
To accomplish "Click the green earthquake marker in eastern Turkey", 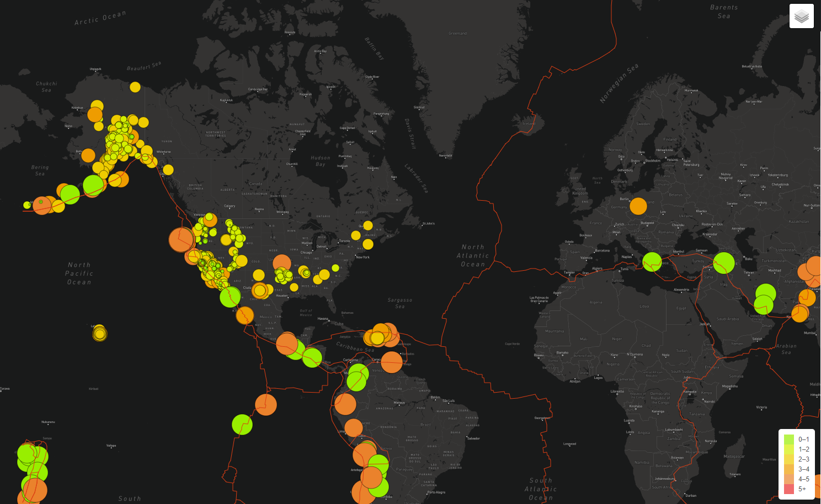I will point(724,262).
